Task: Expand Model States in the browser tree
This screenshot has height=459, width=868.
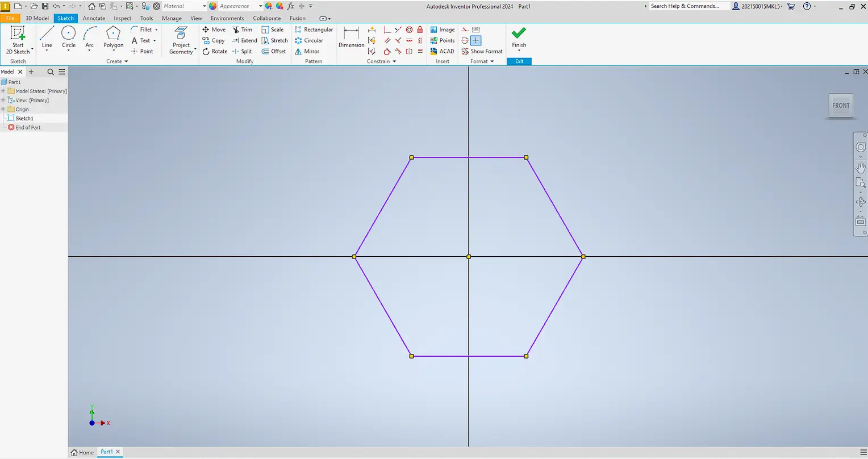Action: tap(4, 91)
